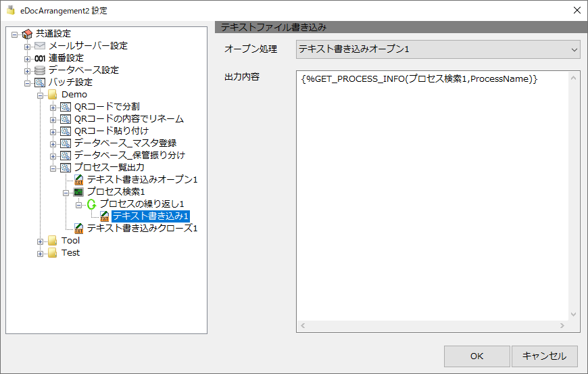Click the データベース設定 database icon
The height and width of the screenshot is (374, 588).
click(x=40, y=70)
